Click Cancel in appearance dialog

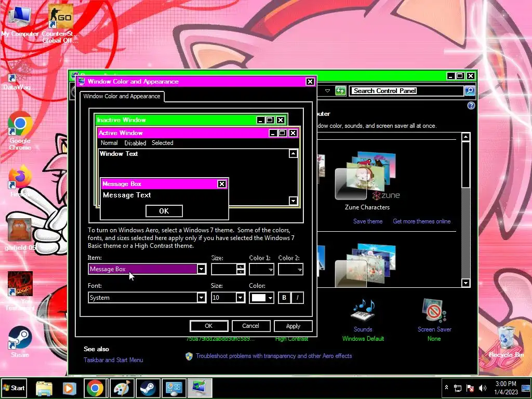click(x=251, y=326)
